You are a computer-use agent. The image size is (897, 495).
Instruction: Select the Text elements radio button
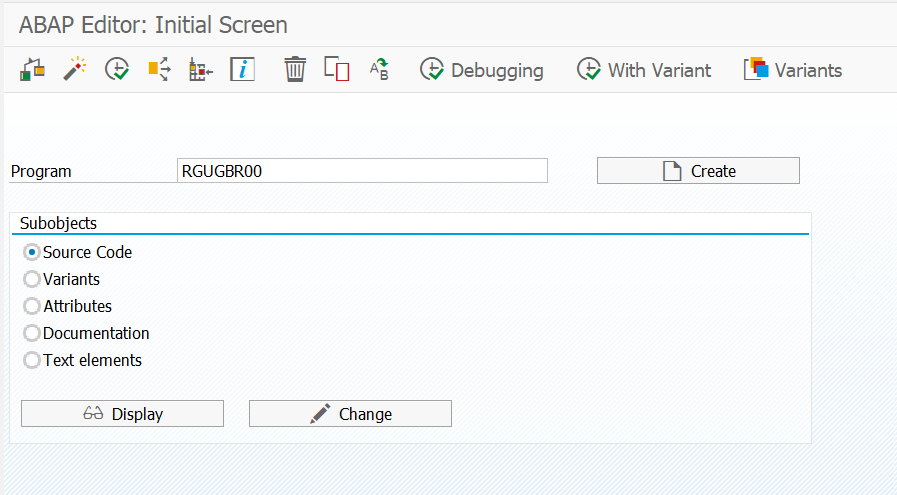tap(31, 360)
